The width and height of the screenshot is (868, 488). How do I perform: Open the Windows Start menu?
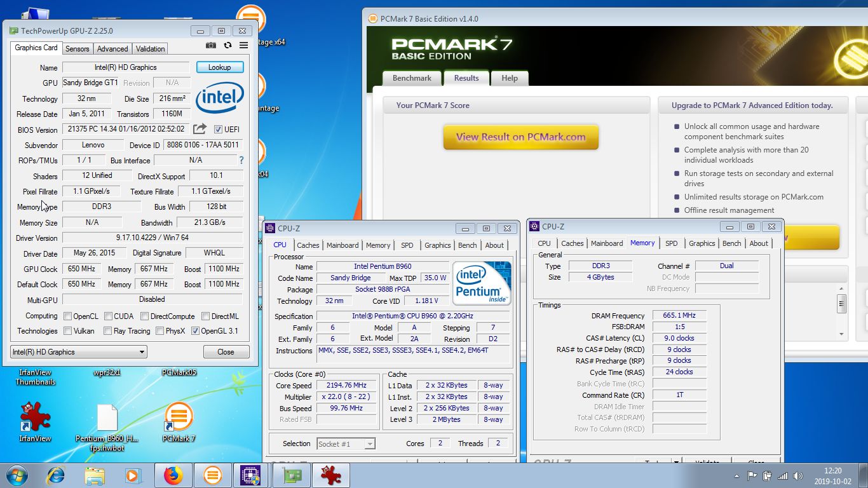pyautogui.click(x=17, y=475)
